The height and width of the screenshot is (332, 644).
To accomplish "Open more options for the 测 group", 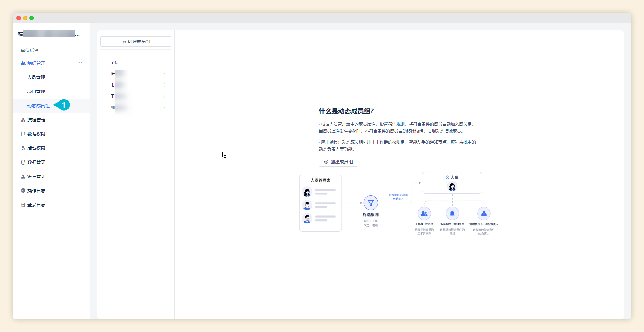I will 164,108.
